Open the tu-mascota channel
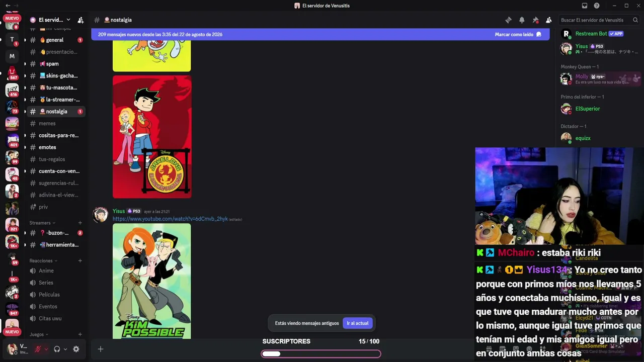The image size is (644, 362). coord(56,87)
